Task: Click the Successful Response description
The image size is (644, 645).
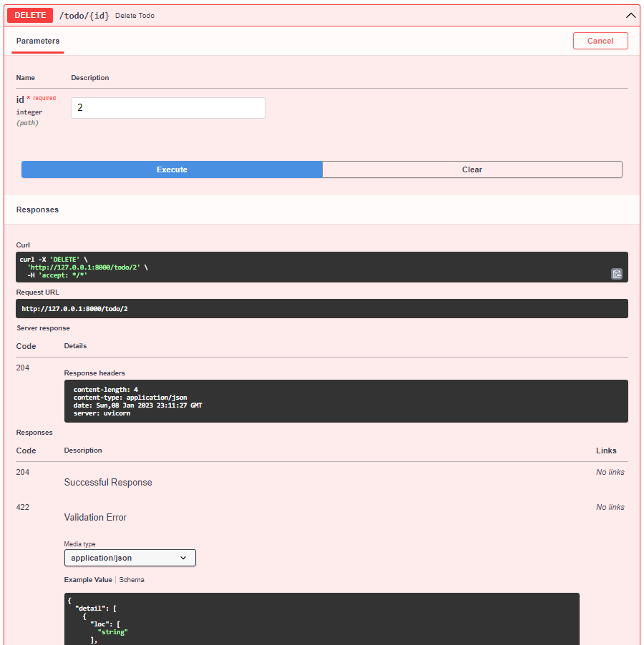Action: pyautogui.click(x=108, y=482)
